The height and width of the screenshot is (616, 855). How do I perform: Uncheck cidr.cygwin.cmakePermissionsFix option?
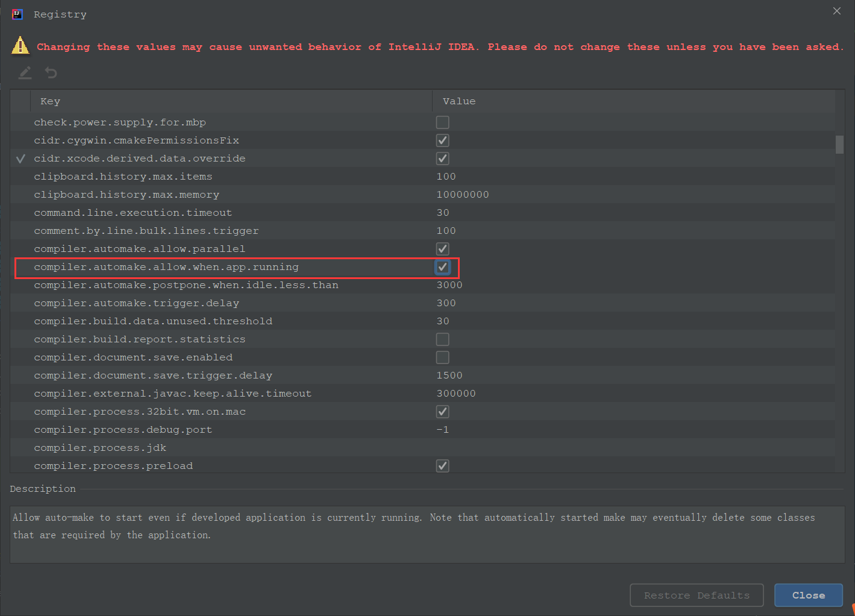pyautogui.click(x=442, y=140)
